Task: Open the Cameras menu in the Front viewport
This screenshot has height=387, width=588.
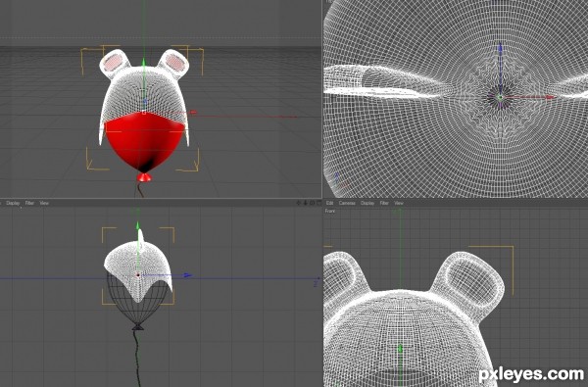Action: (347, 203)
